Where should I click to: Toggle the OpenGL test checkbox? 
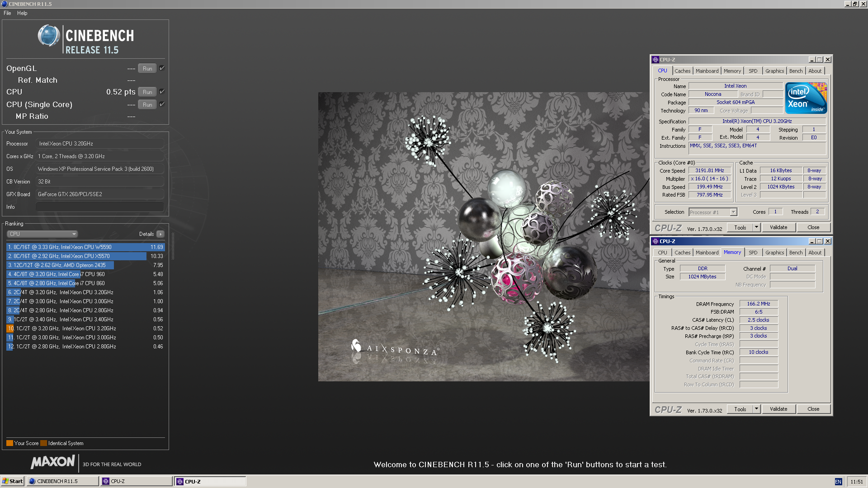point(162,68)
